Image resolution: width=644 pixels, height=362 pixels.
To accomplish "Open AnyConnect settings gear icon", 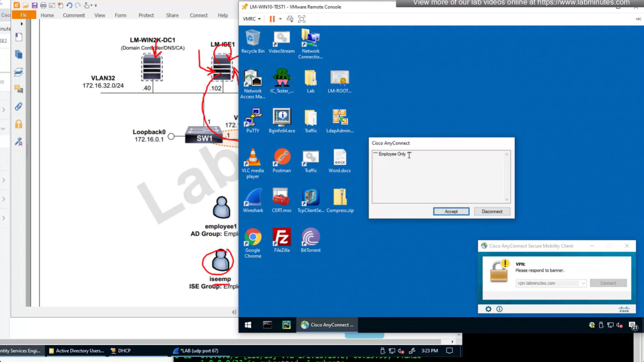I will pyautogui.click(x=488, y=309).
